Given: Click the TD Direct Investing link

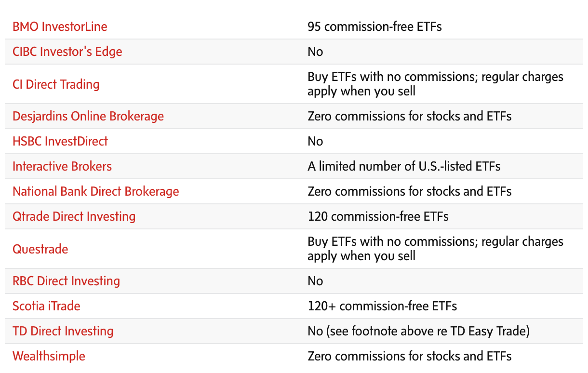Looking at the screenshot, I should (63, 331).
